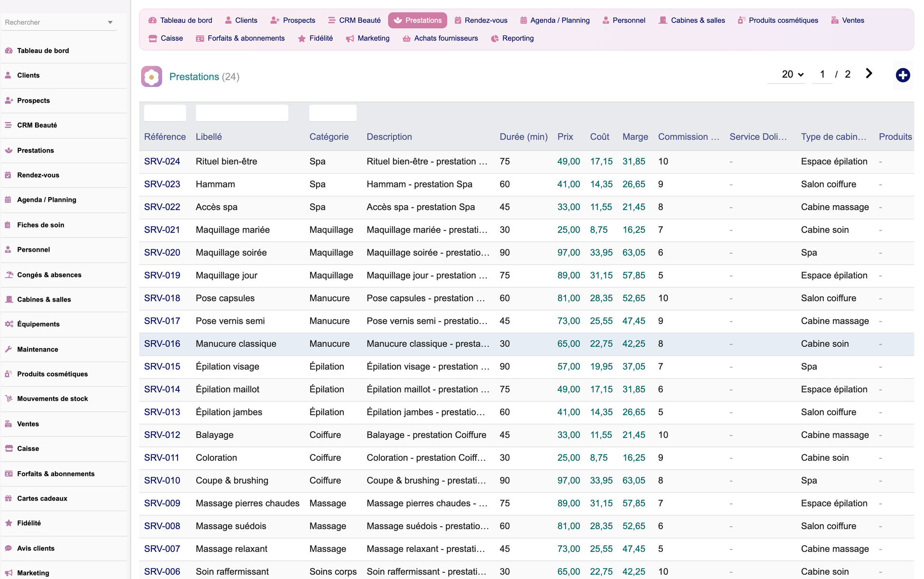Click Fidélité star icon in sidebar
The width and height of the screenshot is (924, 579).
(9, 523)
